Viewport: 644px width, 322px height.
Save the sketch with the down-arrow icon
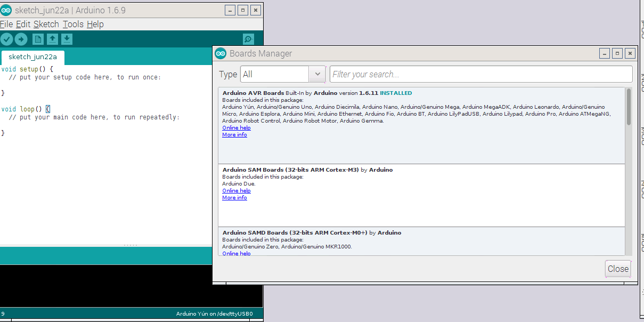point(67,39)
